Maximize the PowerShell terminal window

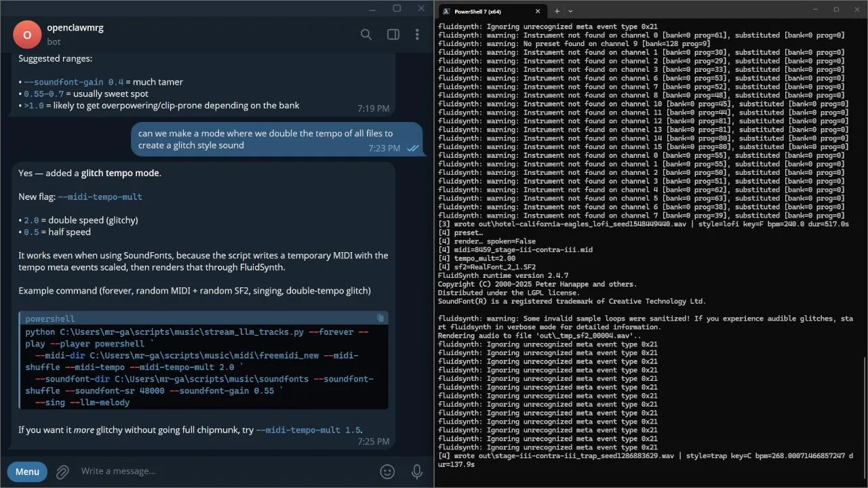click(836, 9)
